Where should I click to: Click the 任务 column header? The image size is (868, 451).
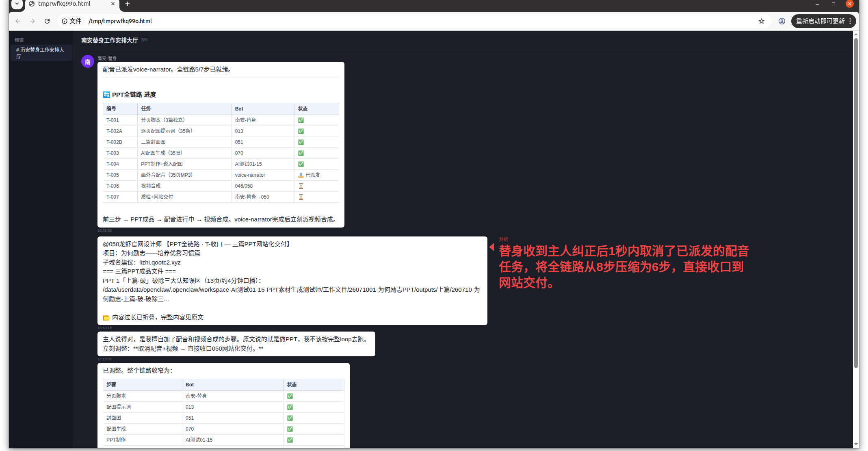[184, 109]
